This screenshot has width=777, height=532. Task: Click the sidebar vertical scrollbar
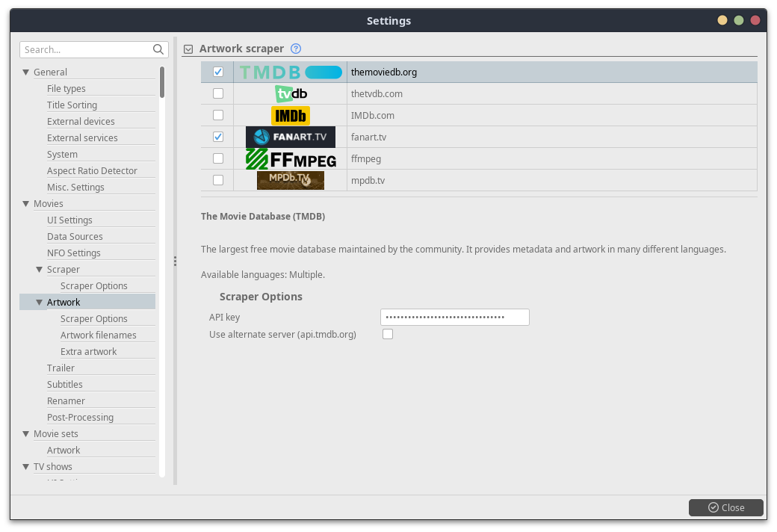click(x=162, y=82)
